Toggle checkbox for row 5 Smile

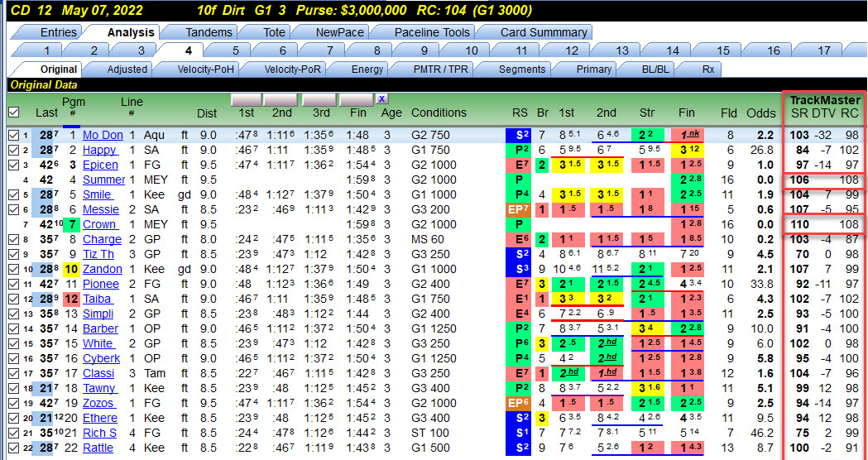[x=13, y=195]
